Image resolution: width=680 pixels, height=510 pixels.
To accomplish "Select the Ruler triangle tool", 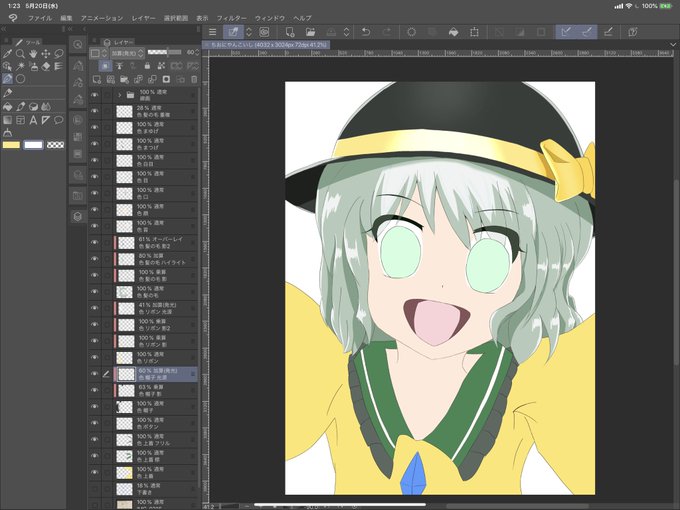I will coord(46,120).
